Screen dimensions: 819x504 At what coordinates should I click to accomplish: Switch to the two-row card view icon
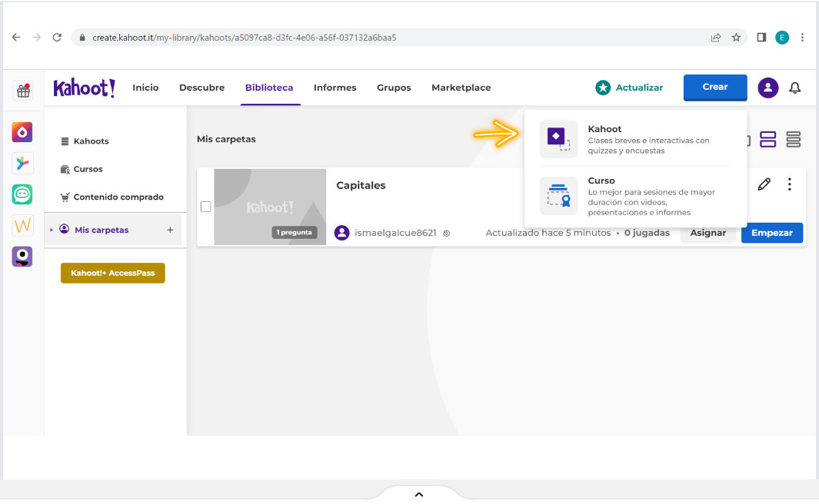[x=767, y=139]
